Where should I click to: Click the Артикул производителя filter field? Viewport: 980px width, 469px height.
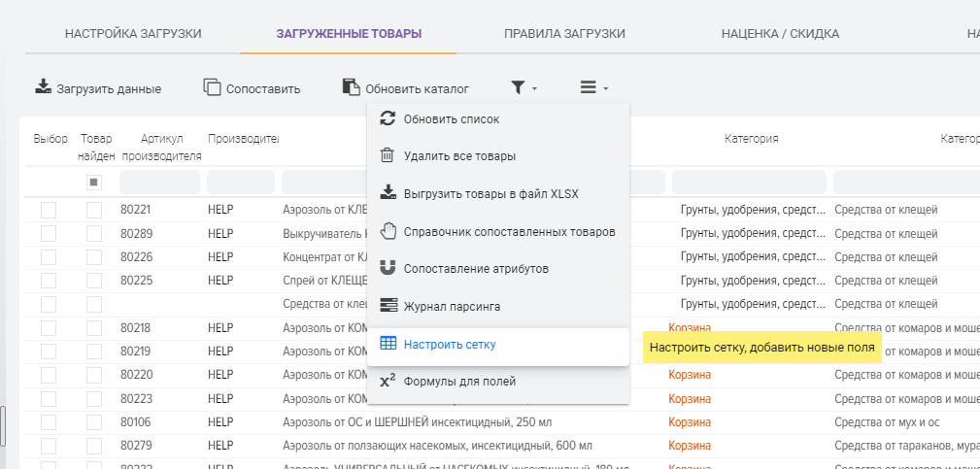click(x=159, y=183)
